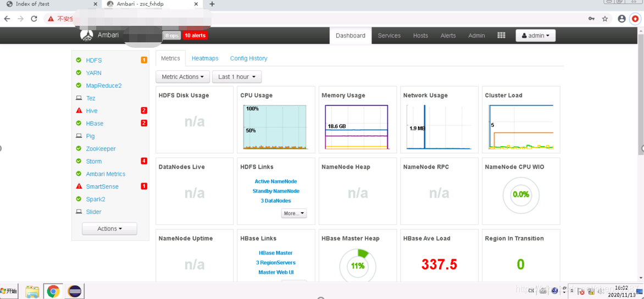The image size is (644, 299).
Task: Click the not-secure warning icon in address bar
Action: click(51, 19)
